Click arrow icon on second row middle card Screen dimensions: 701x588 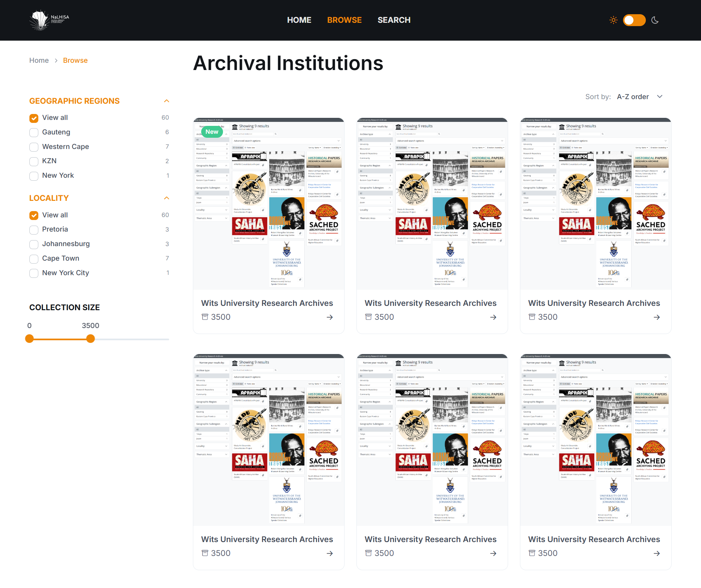tap(493, 554)
